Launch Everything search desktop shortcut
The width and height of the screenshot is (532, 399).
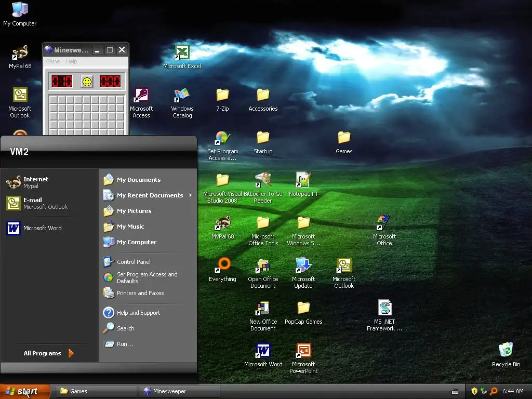point(222,270)
